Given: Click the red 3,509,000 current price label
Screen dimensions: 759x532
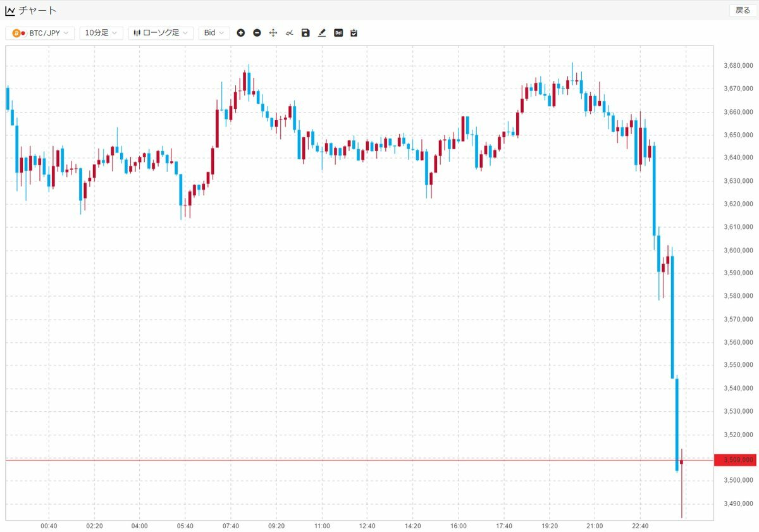Looking at the screenshot, I should (x=735, y=460).
